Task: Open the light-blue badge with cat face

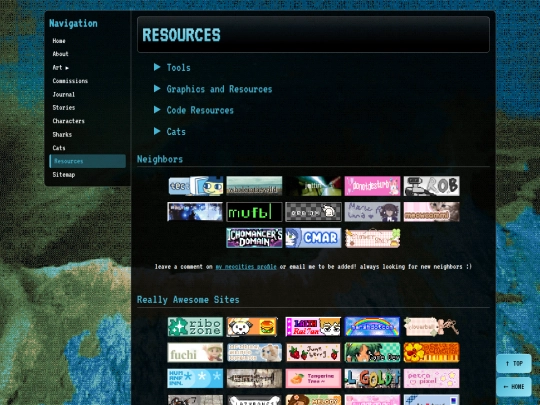Action: 254,352
